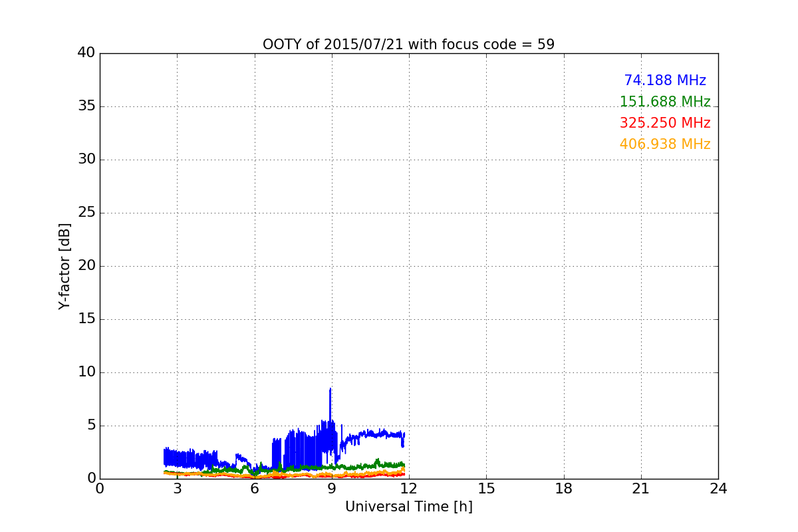Select the red 325.250 MHz legend label
This screenshot has height=532, width=798.
[665, 123]
